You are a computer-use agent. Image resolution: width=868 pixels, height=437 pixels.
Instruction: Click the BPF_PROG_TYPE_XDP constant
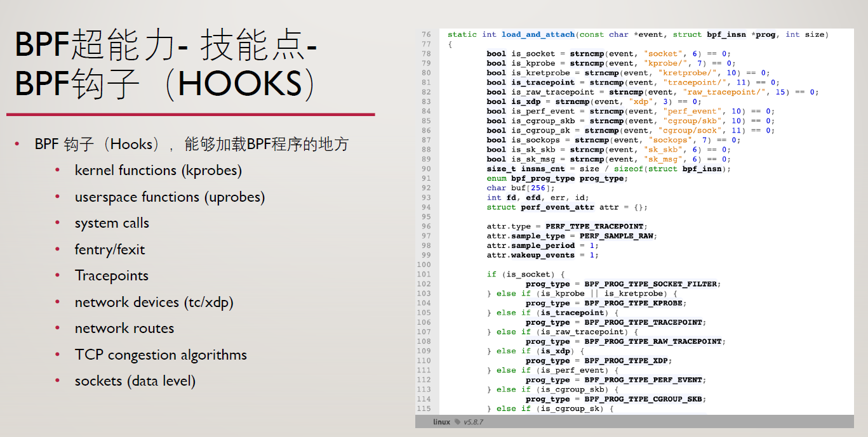pos(626,361)
